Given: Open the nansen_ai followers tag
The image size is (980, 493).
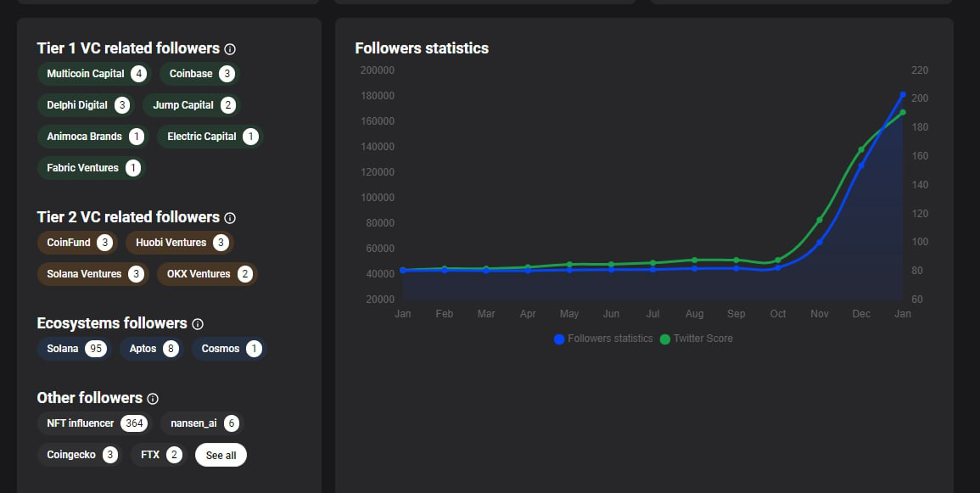Looking at the screenshot, I should (x=202, y=423).
